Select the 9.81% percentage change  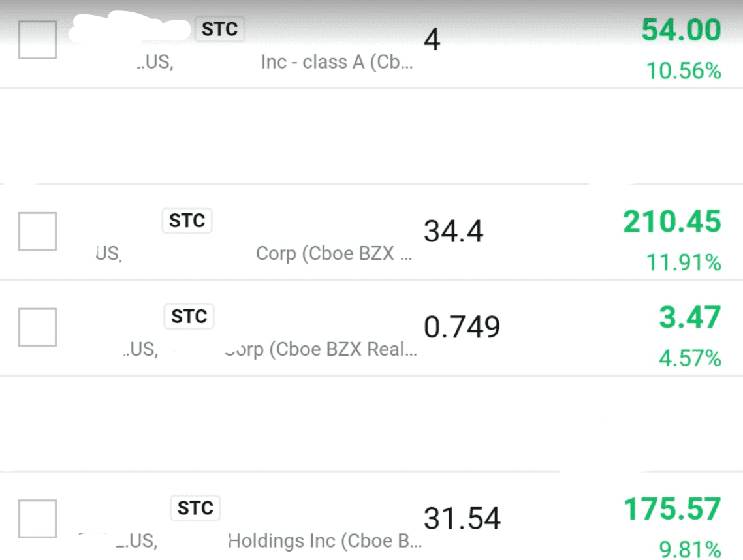coord(689,550)
